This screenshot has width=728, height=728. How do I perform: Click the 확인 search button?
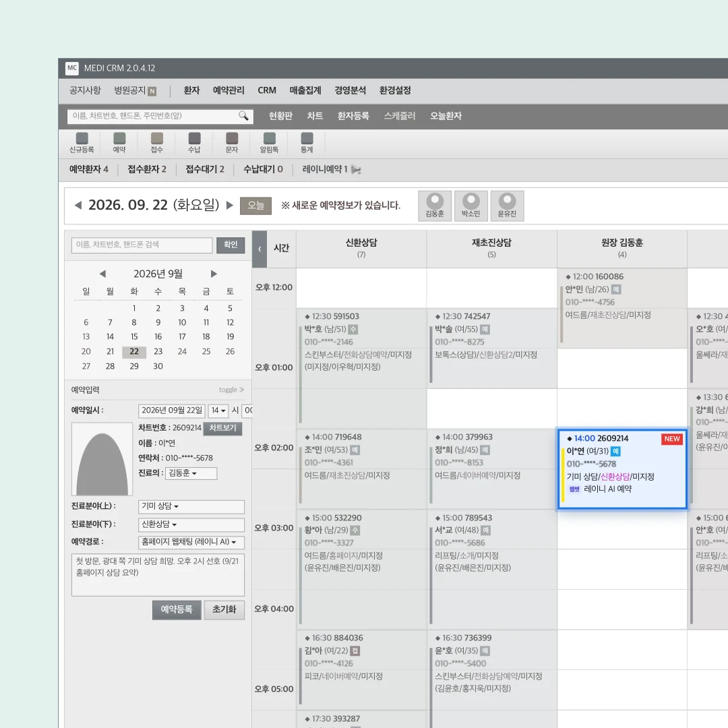231,245
